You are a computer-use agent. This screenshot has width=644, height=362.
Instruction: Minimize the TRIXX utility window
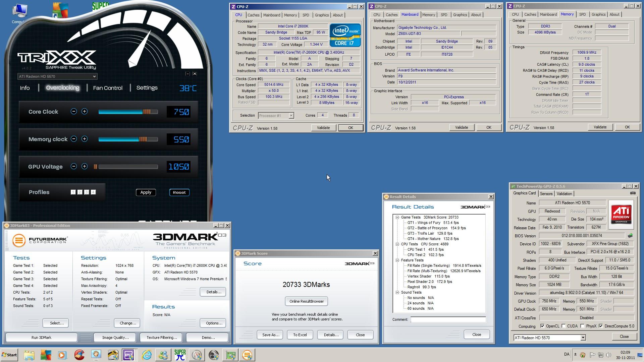click(187, 74)
